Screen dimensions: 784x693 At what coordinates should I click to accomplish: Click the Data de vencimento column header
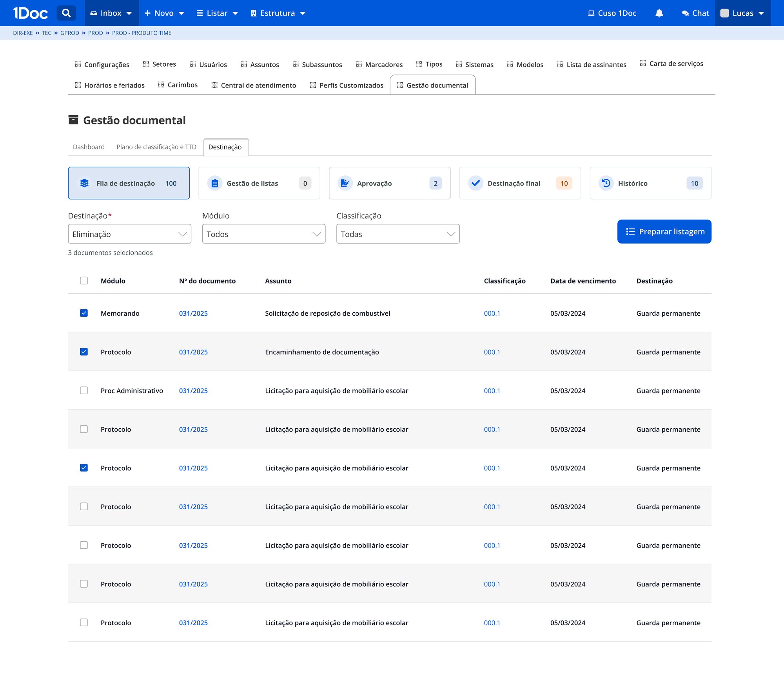tap(583, 281)
